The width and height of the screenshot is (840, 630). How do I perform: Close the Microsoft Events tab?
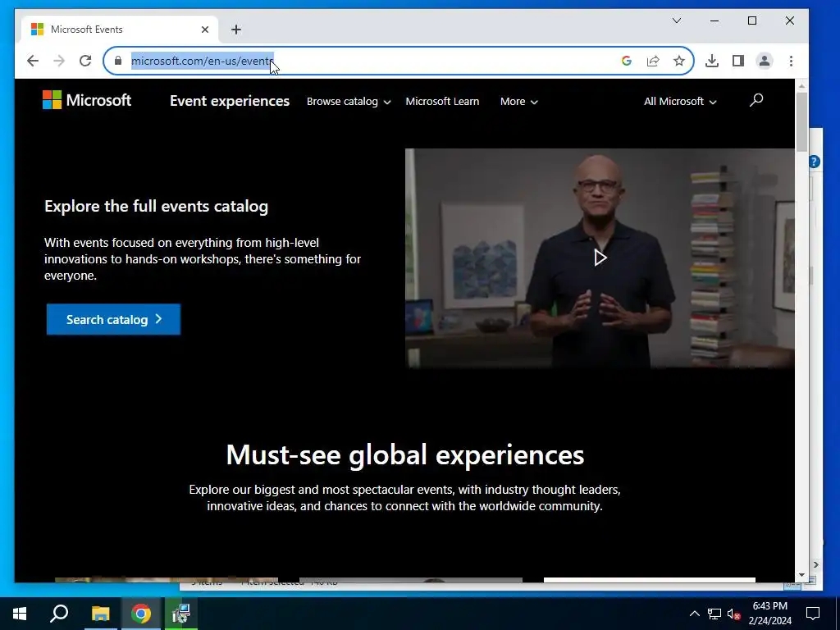[204, 30]
